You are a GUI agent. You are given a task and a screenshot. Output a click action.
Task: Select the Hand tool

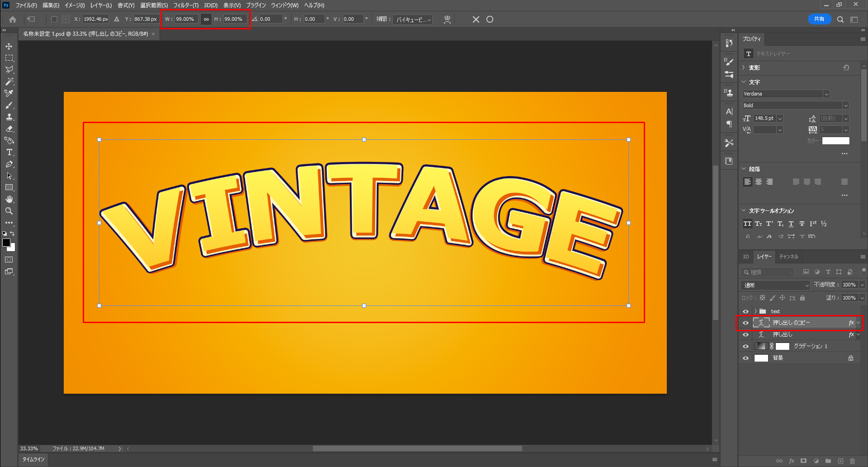[x=9, y=199]
